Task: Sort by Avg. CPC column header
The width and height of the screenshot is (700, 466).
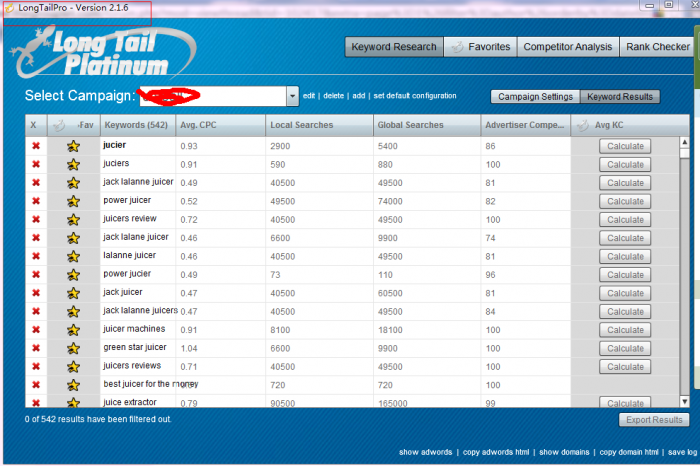Action: click(x=221, y=125)
